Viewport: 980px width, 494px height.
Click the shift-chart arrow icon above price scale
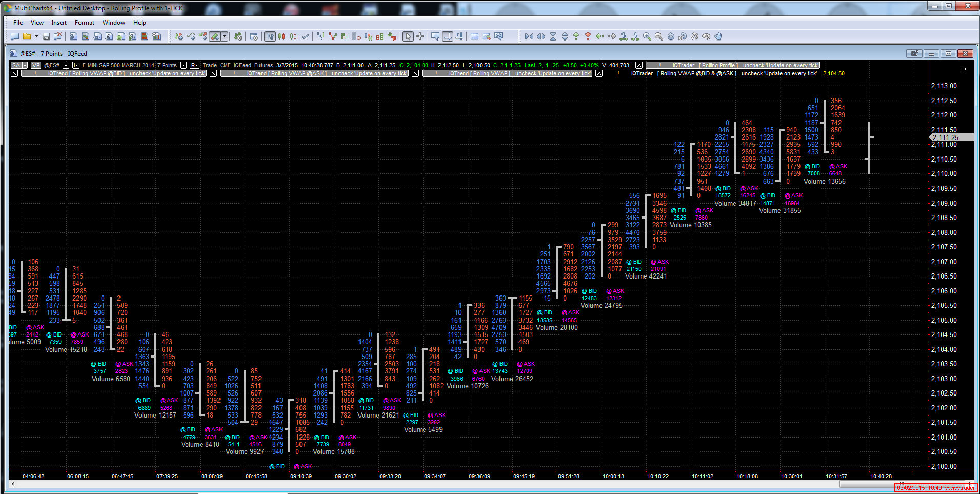pos(964,69)
